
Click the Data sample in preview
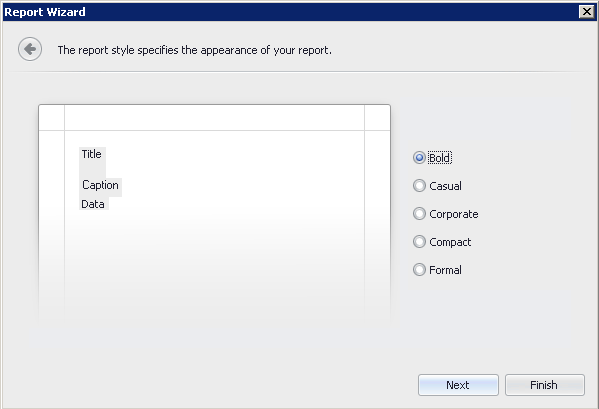pyautogui.click(x=93, y=204)
